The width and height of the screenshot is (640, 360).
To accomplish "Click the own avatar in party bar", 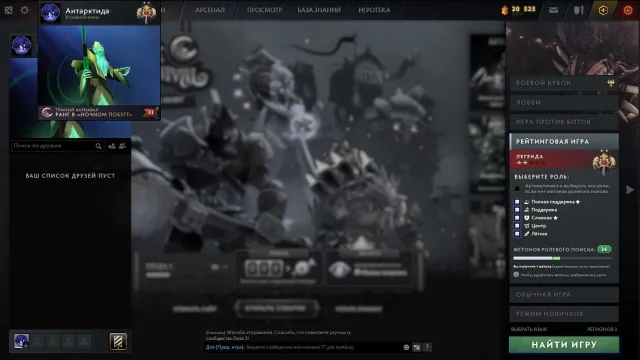I will click(21, 341).
